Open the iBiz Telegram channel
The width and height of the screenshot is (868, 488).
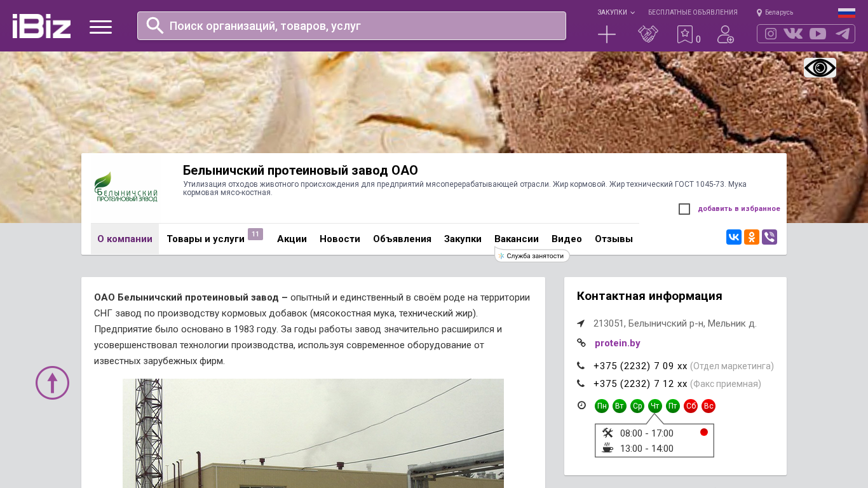coord(843,34)
